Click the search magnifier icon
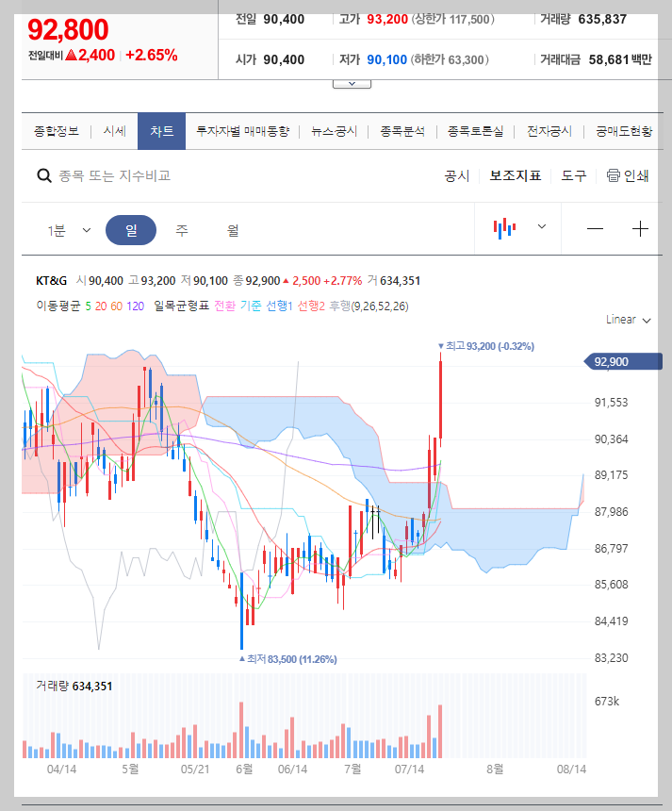672x811 pixels. [43, 175]
